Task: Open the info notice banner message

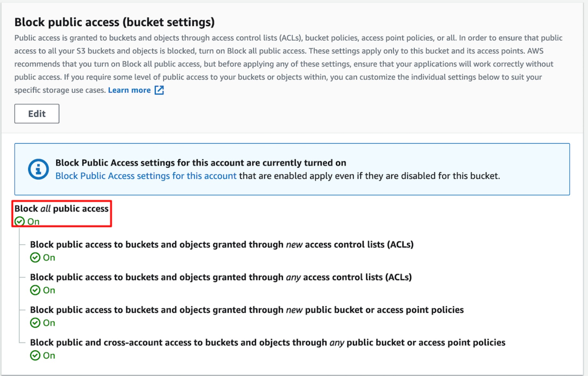Action: pos(201,163)
